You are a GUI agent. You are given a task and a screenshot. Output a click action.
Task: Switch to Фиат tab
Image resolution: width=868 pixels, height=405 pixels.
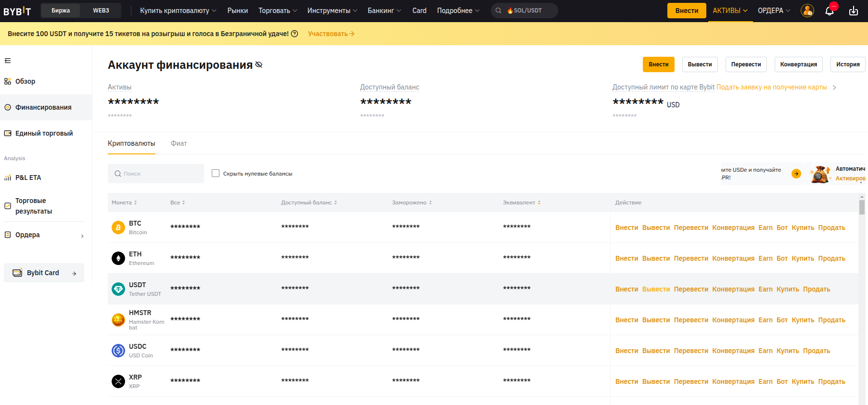[179, 143]
